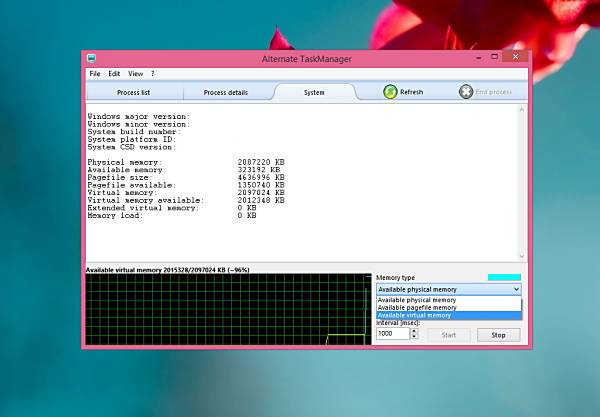
Task: Switch to the Process list tab
Action: [x=134, y=93]
